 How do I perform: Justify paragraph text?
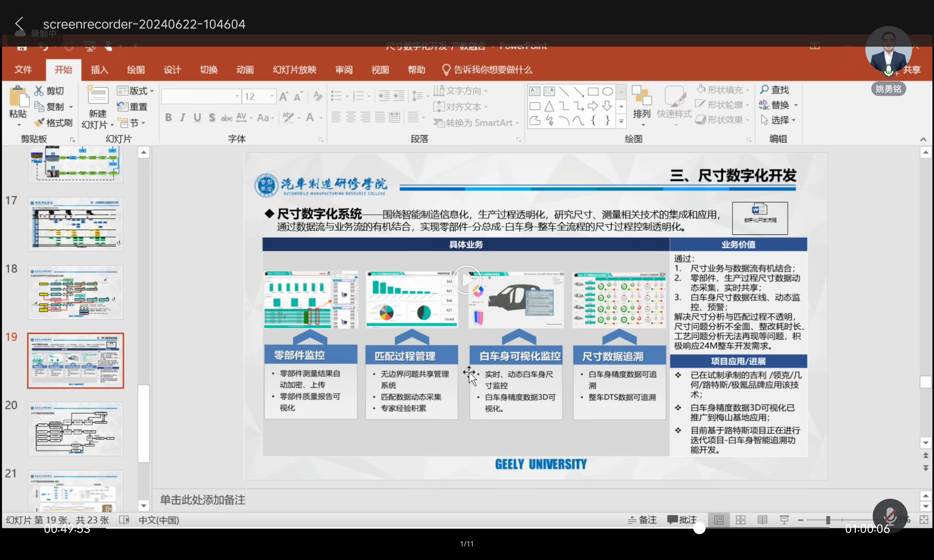(380, 117)
